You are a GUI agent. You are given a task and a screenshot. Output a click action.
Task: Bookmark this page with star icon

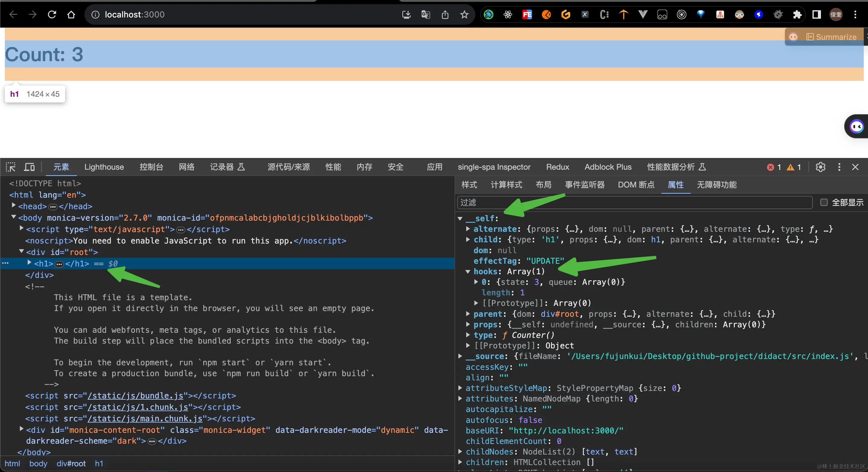coord(464,14)
